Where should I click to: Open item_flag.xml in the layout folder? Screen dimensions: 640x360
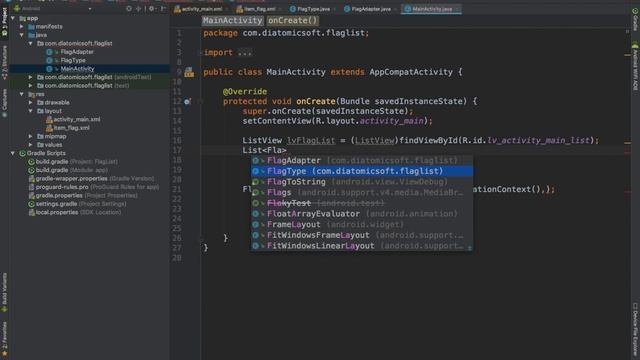(71, 128)
